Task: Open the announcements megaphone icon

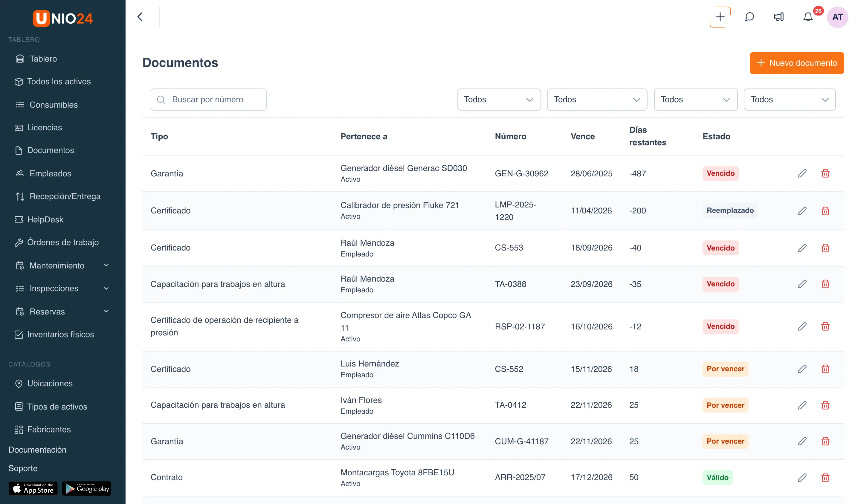Action: [779, 17]
